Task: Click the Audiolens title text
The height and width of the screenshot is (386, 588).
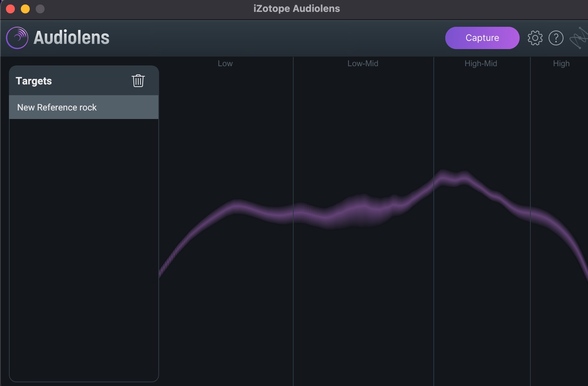Action: pyautogui.click(x=71, y=38)
